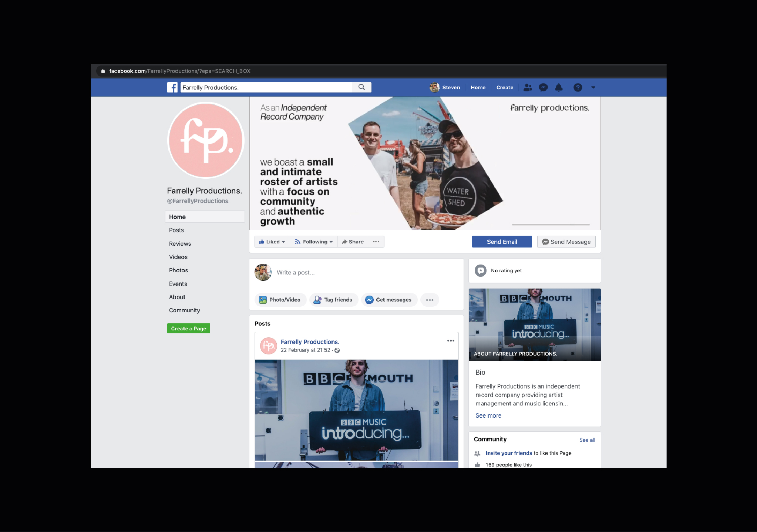The height and width of the screenshot is (532, 757).
Task: Click the Create a Page button
Action: [x=189, y=329]
